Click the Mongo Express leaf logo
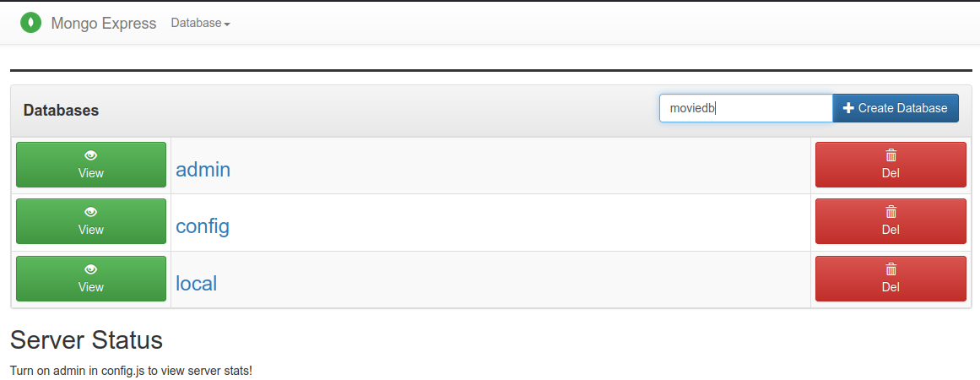980x380 pixels. (x=31, y=23)
